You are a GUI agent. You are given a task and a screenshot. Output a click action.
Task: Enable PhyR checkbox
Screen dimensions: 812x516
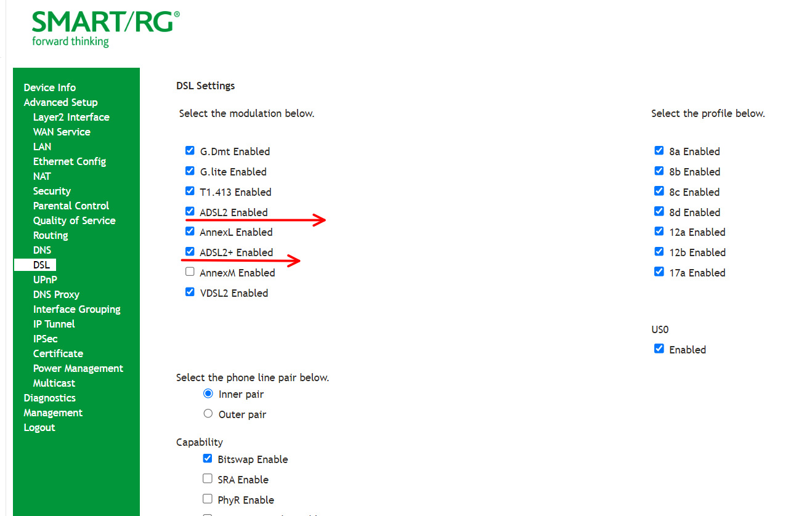point(208,499)
